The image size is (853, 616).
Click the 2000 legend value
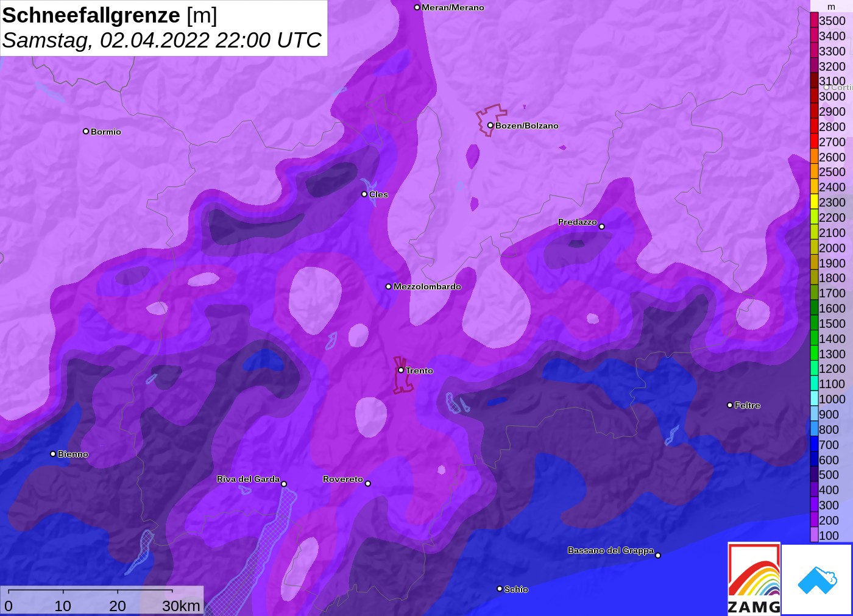pyautogui.click(x=832, y=247)
